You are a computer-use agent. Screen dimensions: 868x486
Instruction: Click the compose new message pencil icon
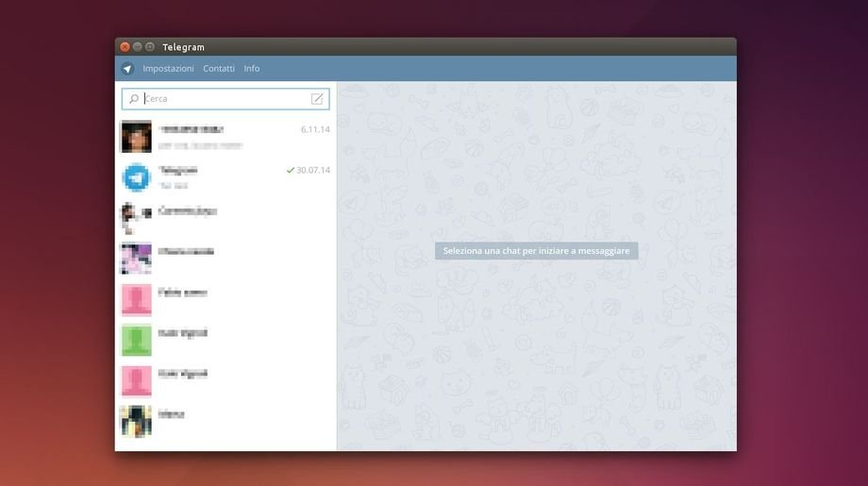[x=318, y=98]
